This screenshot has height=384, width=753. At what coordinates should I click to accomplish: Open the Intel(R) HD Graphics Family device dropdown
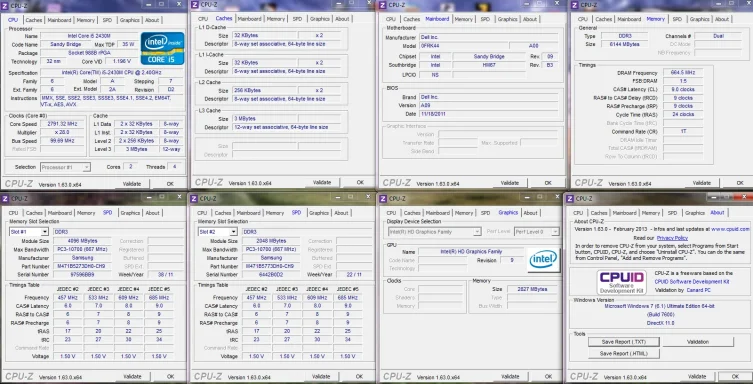[x=434, y=232]
